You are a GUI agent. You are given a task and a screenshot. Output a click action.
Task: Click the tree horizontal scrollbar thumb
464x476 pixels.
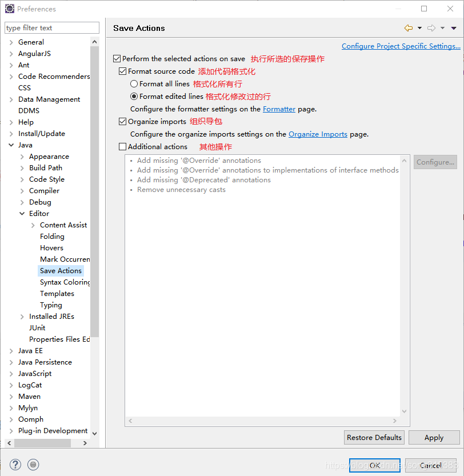tap(42, 443)
